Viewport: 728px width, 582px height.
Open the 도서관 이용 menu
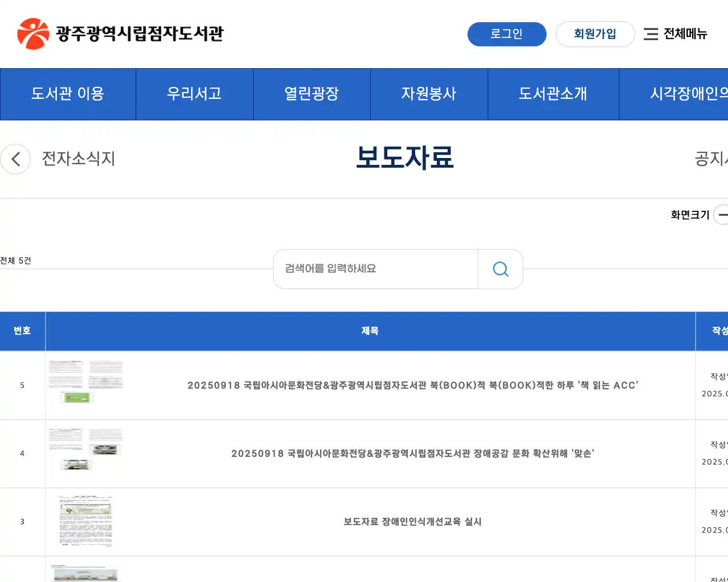pyautogui.click(x=68, y=94)
